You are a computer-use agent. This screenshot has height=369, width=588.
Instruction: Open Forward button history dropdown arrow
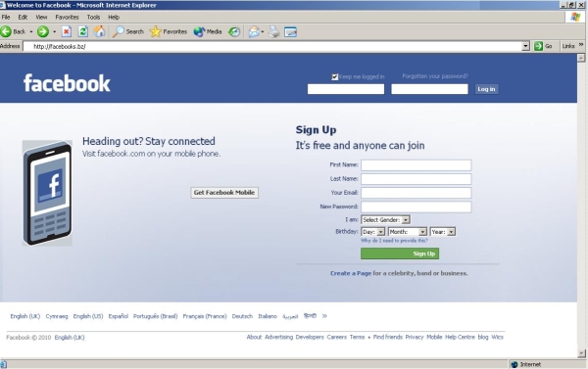[54, 32]
